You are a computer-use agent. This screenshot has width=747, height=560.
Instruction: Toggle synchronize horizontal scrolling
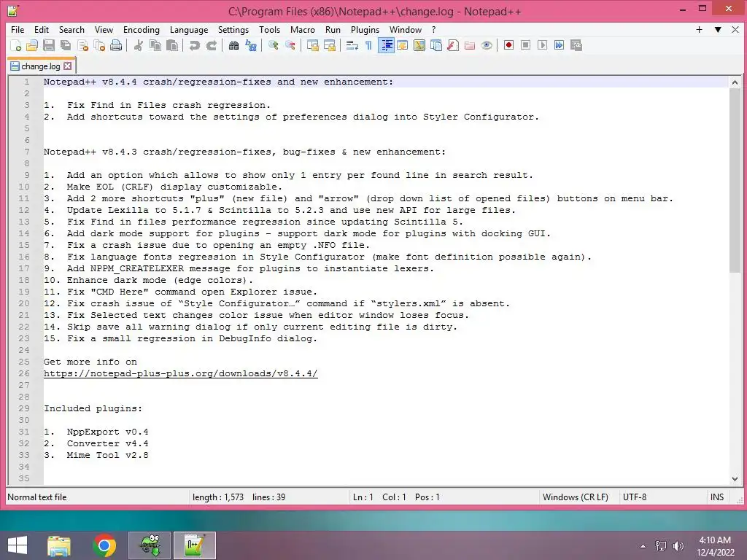click(329, 45)
